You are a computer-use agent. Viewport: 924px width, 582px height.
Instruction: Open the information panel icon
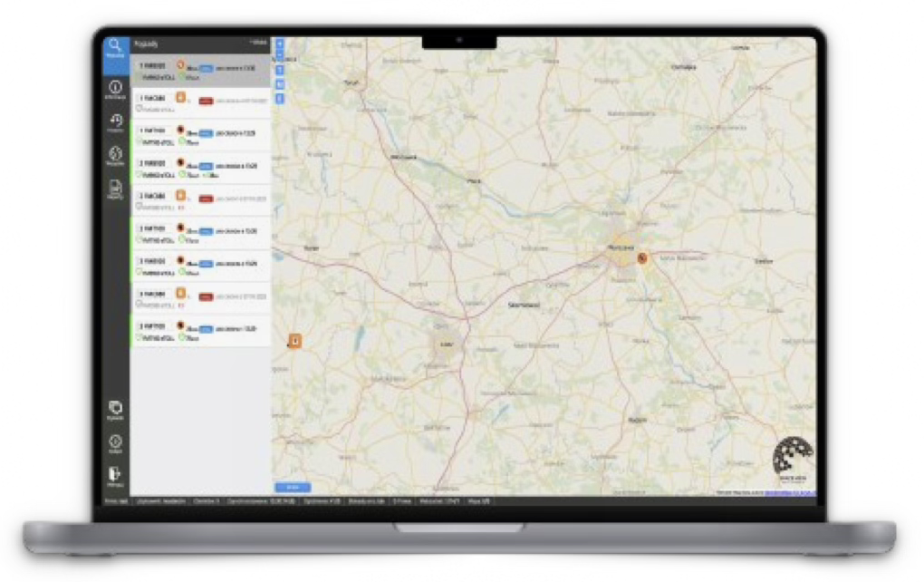click(115, 86)
